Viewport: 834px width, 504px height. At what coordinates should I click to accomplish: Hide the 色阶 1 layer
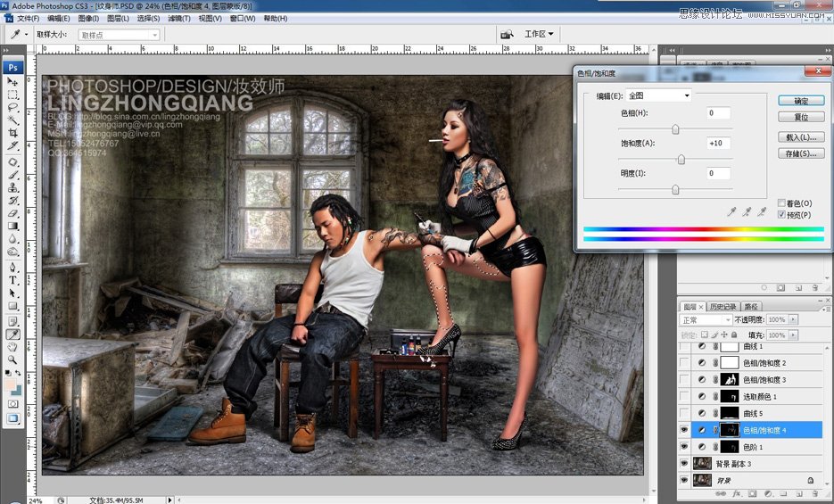(x=685, y=447)
